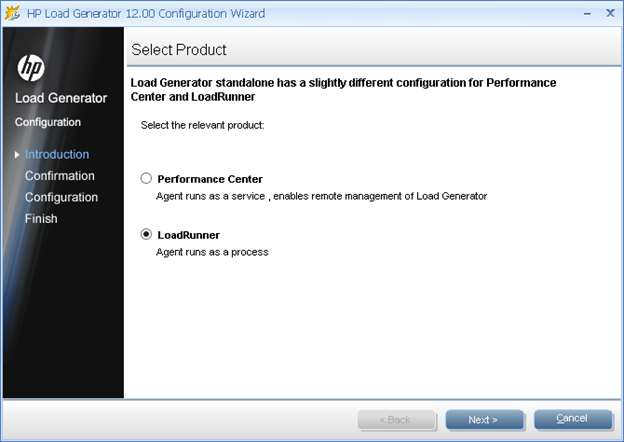Close the Configuration Wizard window
The image size is (624, 442).
coord(610,13)
